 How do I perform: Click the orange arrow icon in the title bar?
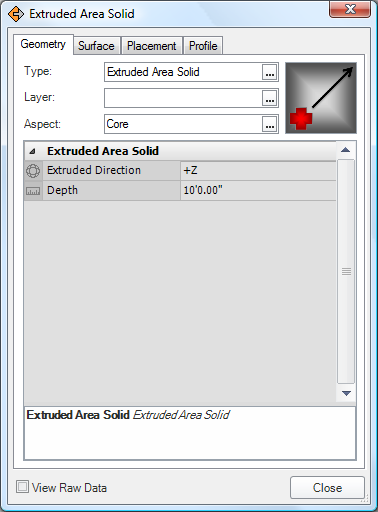click(x=16, y=14)
